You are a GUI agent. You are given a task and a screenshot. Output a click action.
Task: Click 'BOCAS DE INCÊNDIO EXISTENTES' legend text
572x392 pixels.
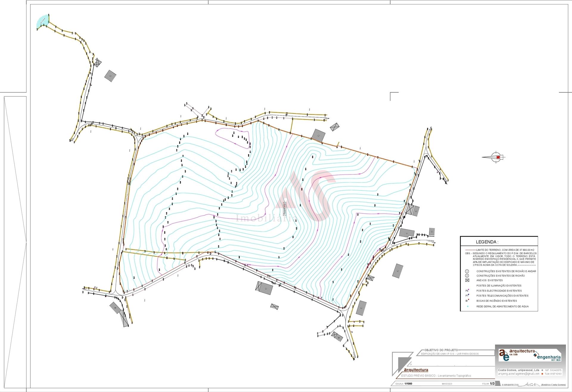[x=497, y=301]
